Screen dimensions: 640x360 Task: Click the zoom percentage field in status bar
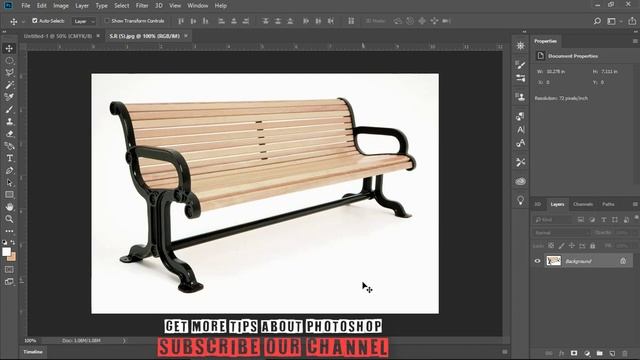30,340
